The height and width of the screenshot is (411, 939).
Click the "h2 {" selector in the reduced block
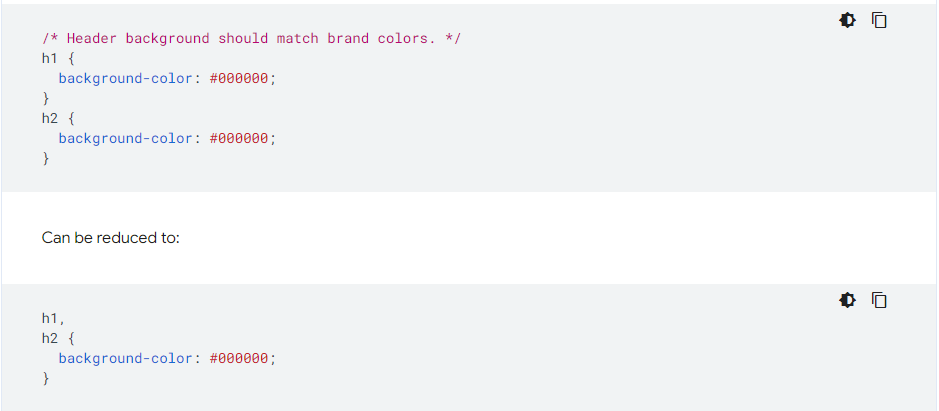(58, 338)
